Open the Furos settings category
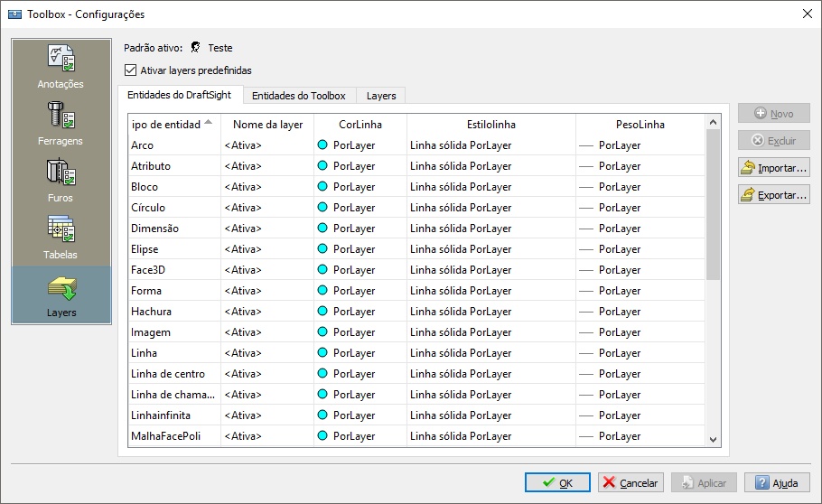The width and height of the screenshot is (822, 504). (x=61, y=181)
